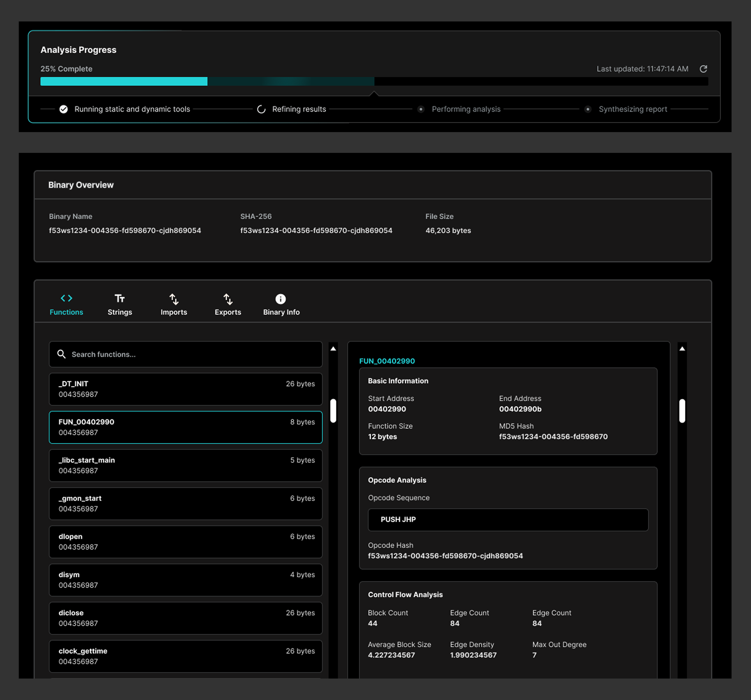This screenshot has height=700, width=751.
Task: Click the magnifier icon in function search bar
Action: (61, 354)
